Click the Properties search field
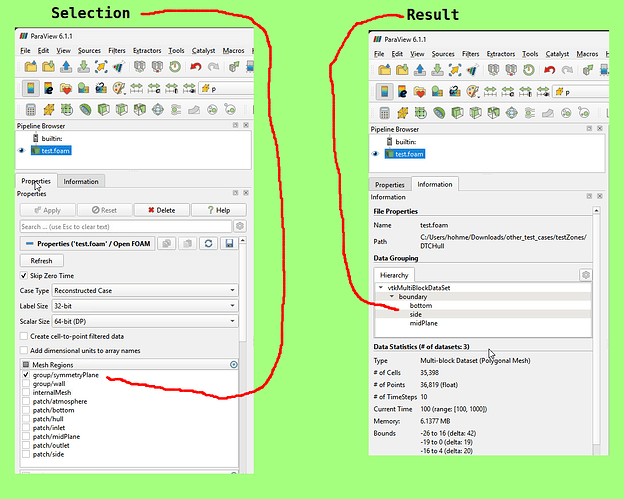The image size is (624, 499). pos(126,226)
